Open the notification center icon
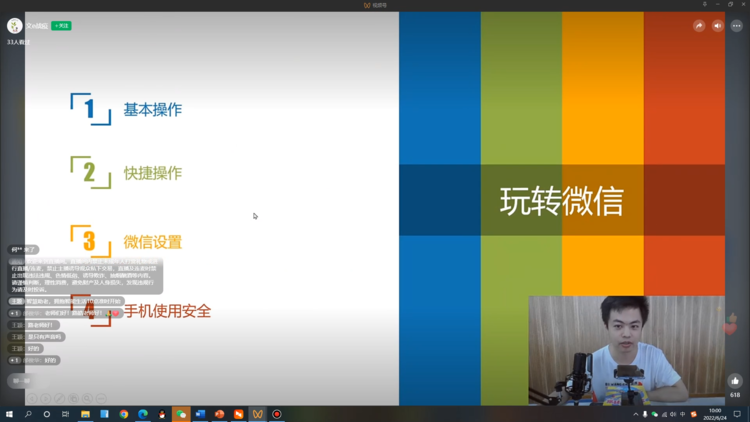Image resolution: width=750 pixels, height=422 pixels. (737, 414)
